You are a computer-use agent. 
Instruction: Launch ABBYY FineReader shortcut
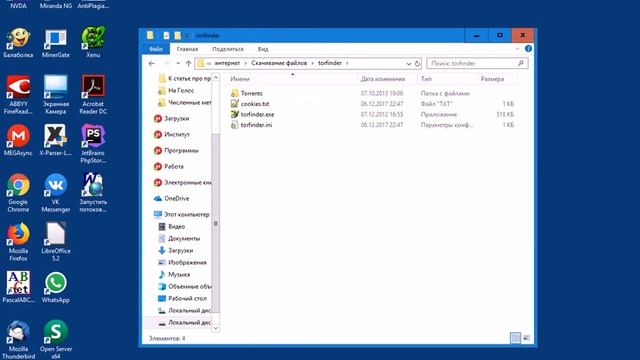[x=18, y=95]
